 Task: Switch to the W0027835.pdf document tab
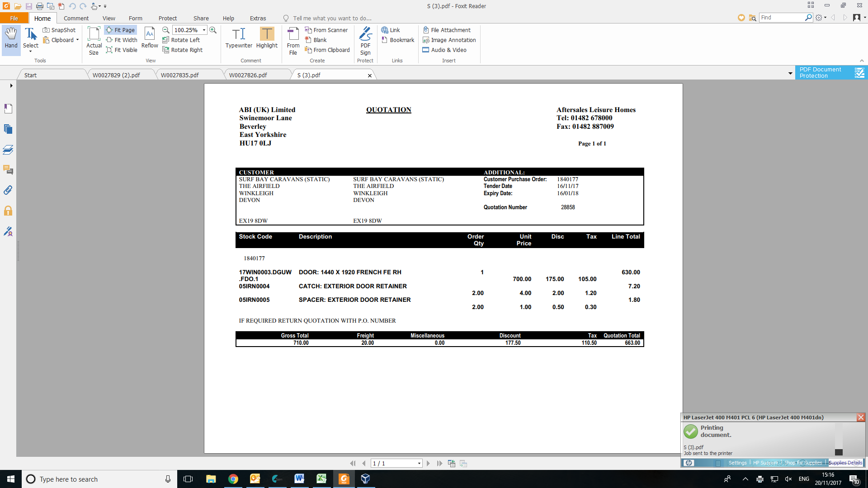[x=180, y=75]
